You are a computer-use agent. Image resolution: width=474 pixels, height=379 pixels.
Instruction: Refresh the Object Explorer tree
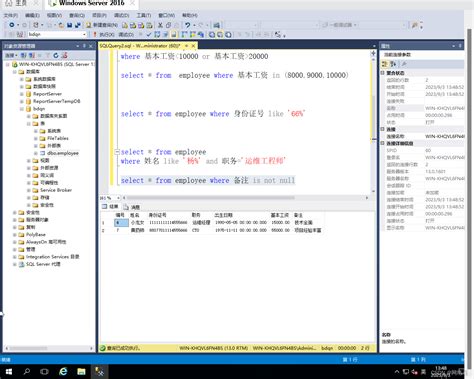[56, 55]
